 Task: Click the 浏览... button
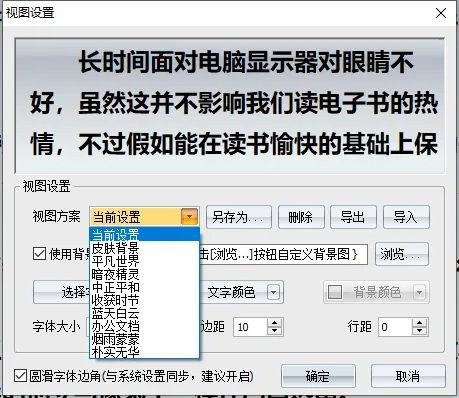402,254
